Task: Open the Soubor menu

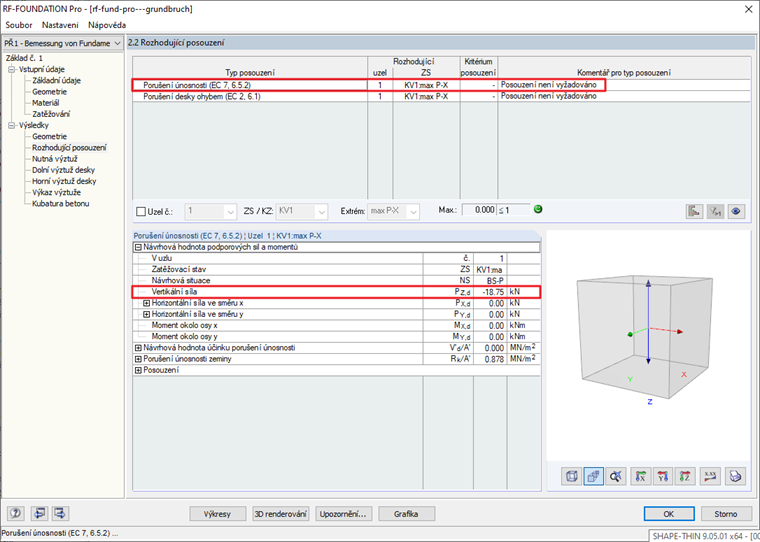Action: 19,25
